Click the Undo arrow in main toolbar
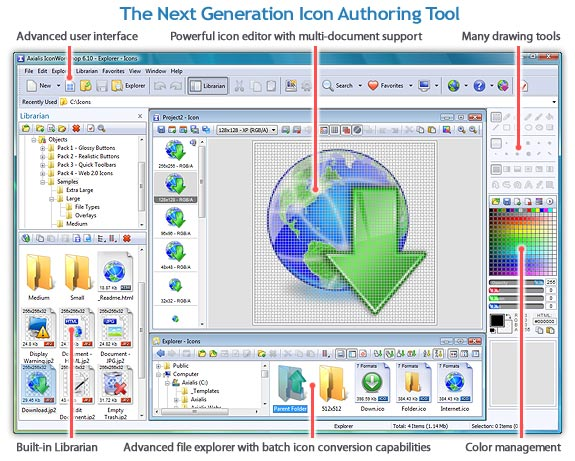The height and width of the screenshot is (461, 575). pos(160,86)
